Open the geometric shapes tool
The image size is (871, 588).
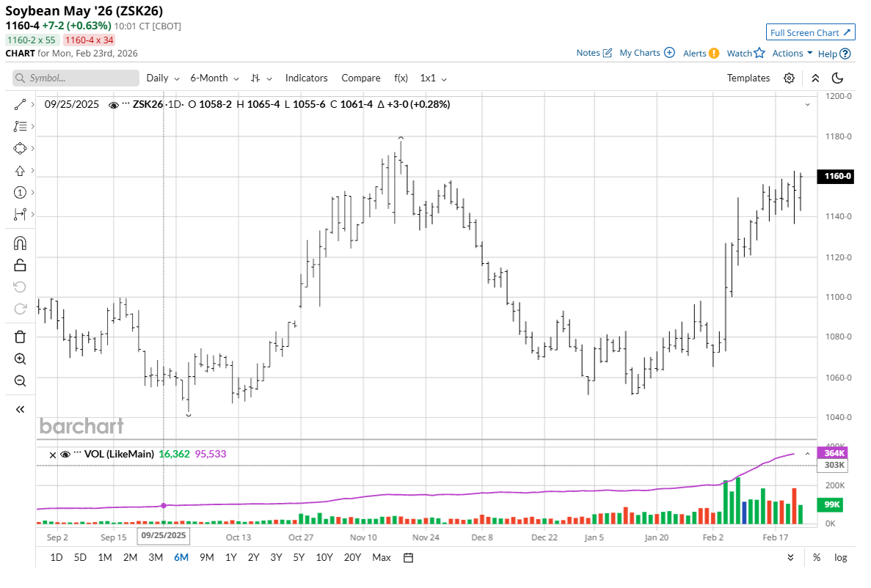point(20,148)
